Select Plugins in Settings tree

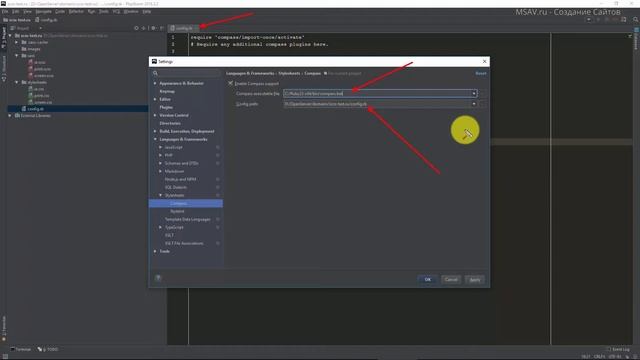click(x=166, y=107)
